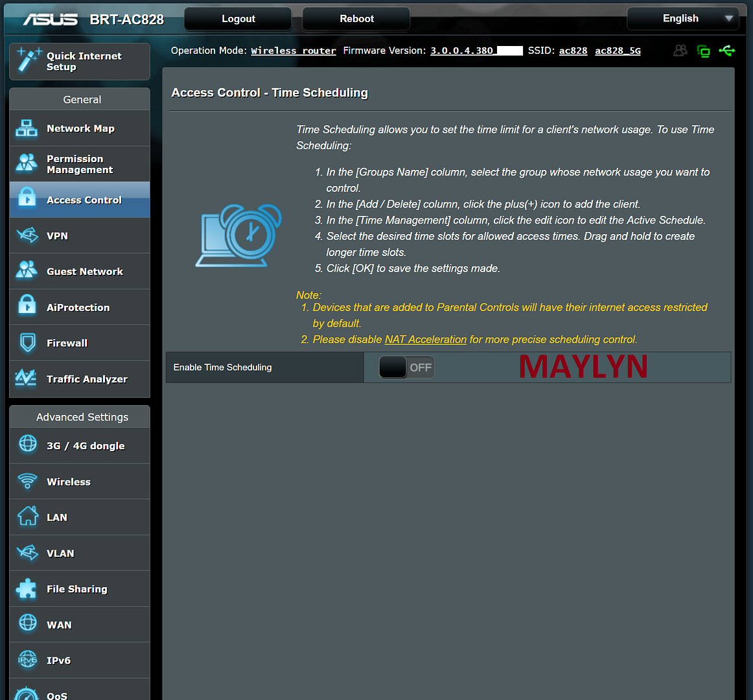Click the Quick Internet Setup label

pyautogui.click(x=84, y=62)
